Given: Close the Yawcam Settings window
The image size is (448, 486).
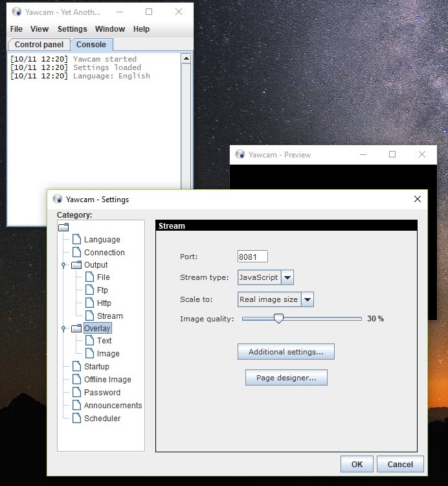Looking at the screenshot, I should click(418, 199).
